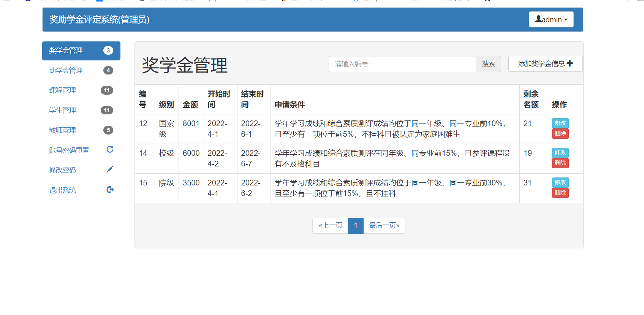Go to 课程管理 section
The image size is (644, 315).
[81, 90]
